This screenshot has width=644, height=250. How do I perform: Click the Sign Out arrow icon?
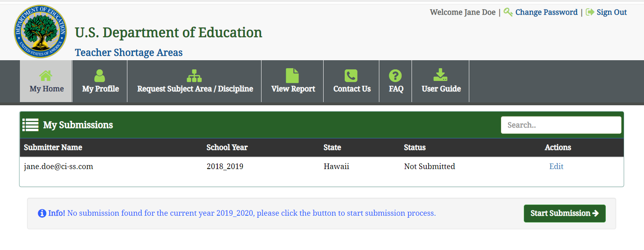point(590,12)
